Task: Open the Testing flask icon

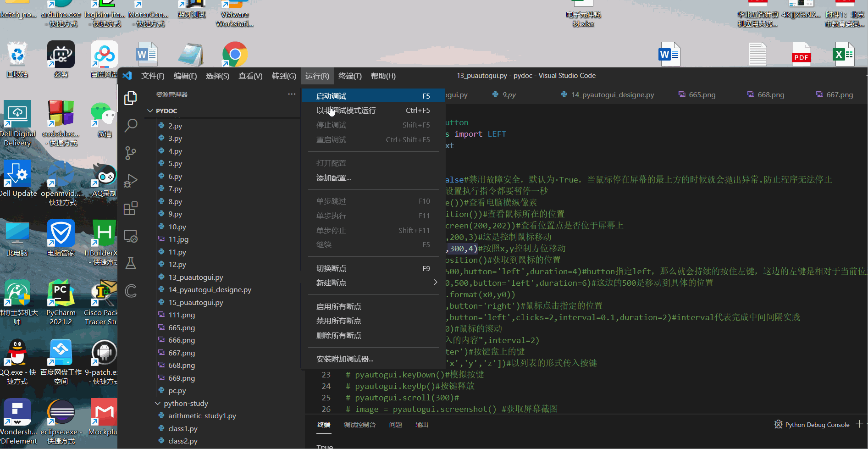Action: point(131,263)
